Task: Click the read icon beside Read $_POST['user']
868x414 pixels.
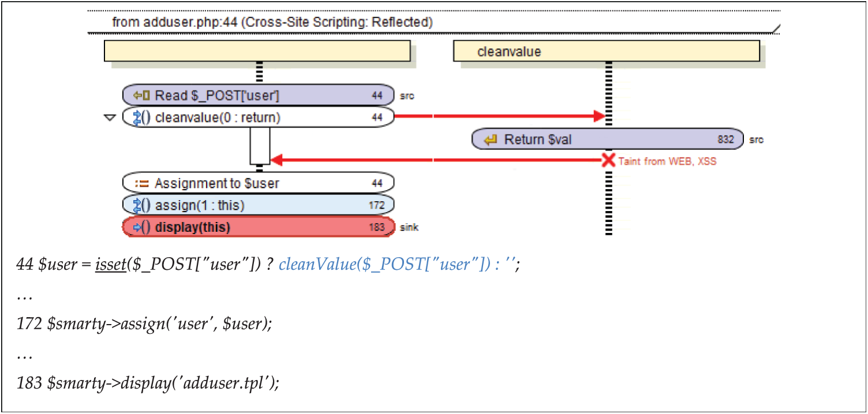Action: click(142, 96)
